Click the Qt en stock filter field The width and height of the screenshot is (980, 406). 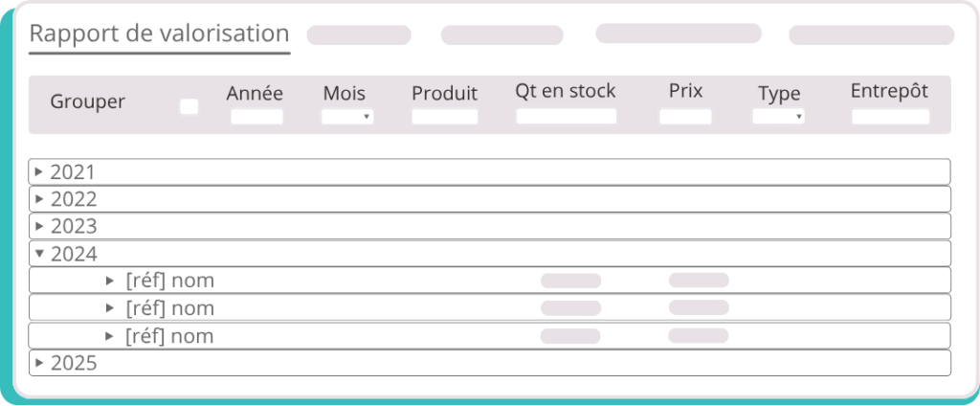tap(566, 117)
